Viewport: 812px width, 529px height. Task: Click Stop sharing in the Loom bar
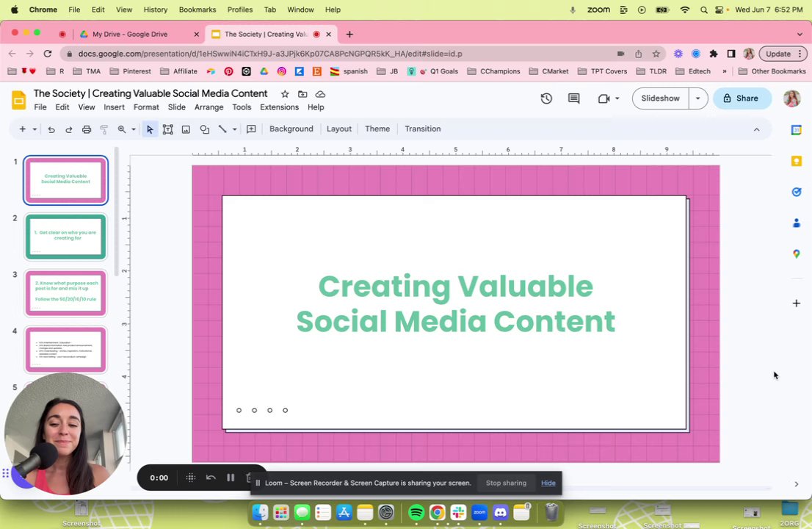click(x=506, y=483)
